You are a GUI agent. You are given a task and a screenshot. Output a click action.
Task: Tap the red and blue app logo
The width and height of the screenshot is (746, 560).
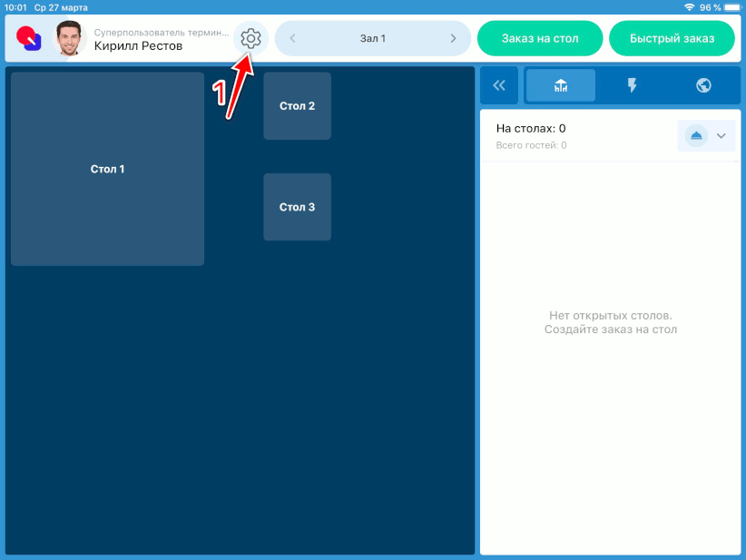click(28, 38)
